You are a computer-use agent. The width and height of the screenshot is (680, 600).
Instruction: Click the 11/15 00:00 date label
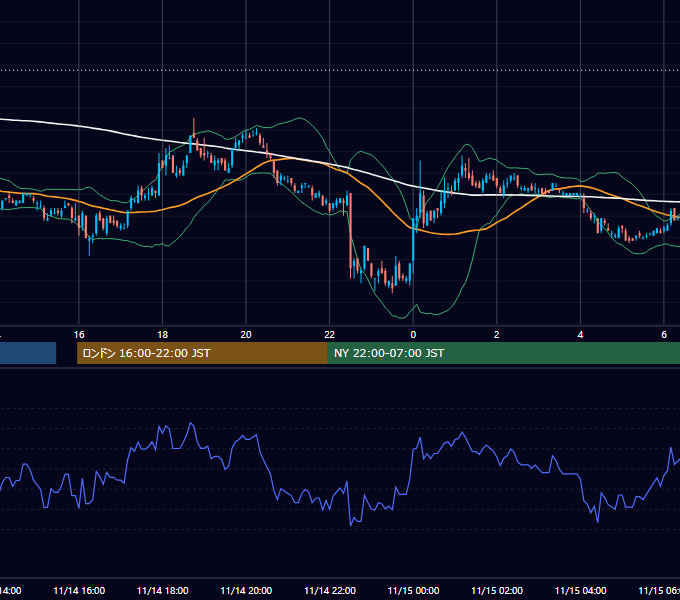413,591
